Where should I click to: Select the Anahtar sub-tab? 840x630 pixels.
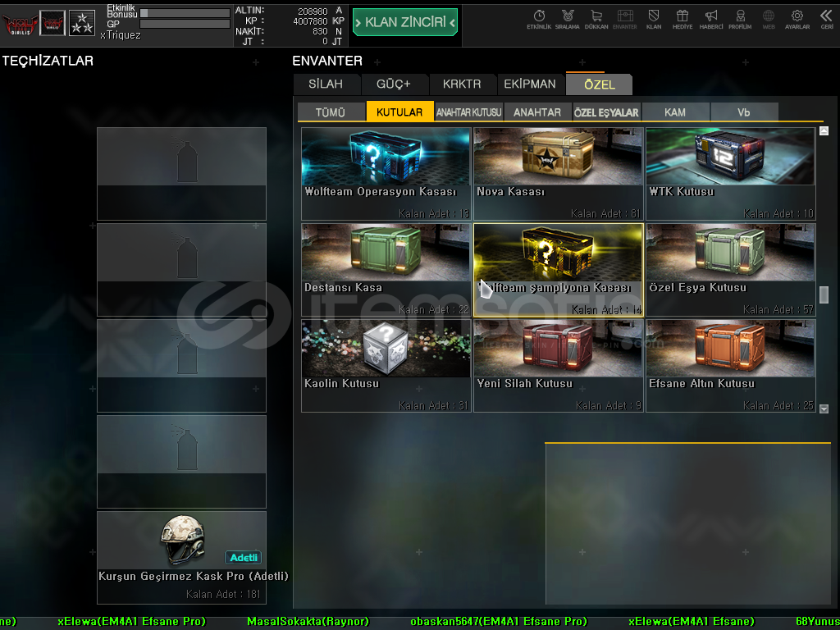pyautogui.click(x=537, y=112)
